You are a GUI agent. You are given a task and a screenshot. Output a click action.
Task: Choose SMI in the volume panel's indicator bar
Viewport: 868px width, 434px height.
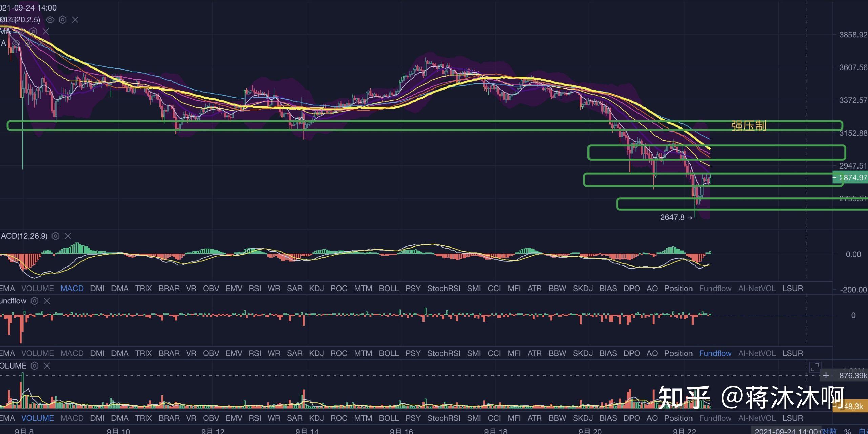coord(474,418)
